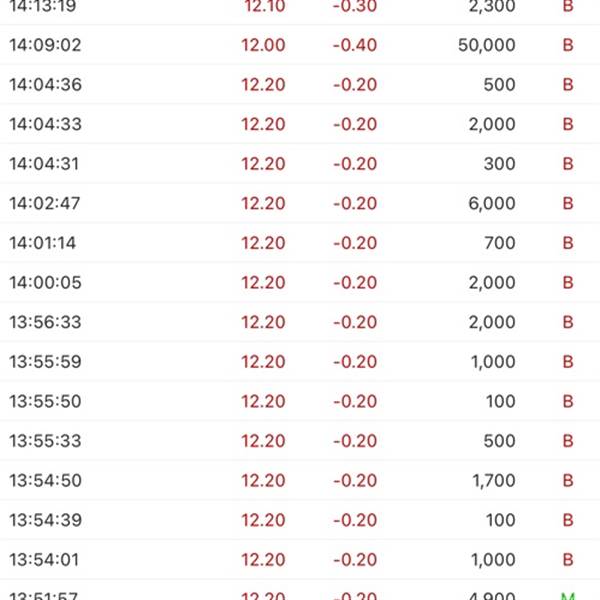Tap the 1,700 volume entry
Image resolution: width=600 pixels, height=600 pixels.
coord(494,481)
